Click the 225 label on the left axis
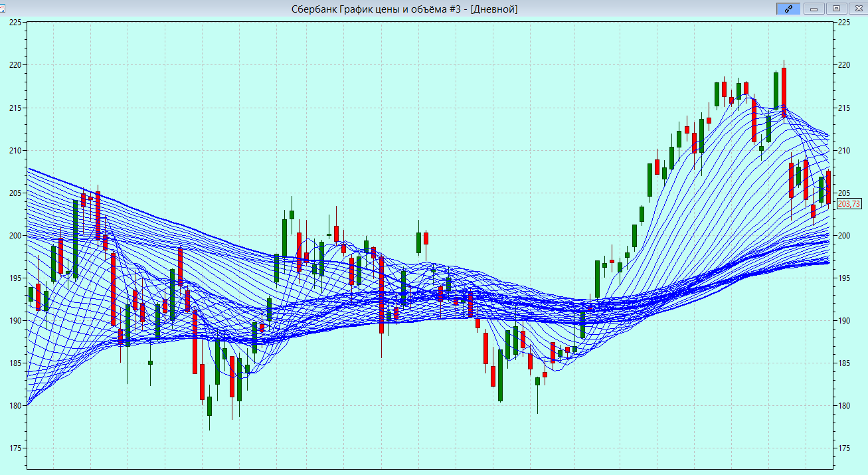 click(15, 23)
